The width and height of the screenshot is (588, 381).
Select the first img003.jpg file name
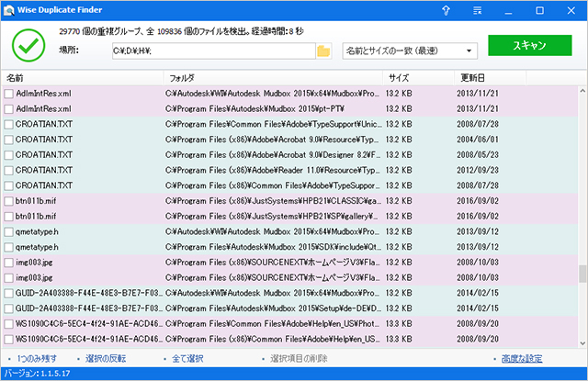[34, 263]
